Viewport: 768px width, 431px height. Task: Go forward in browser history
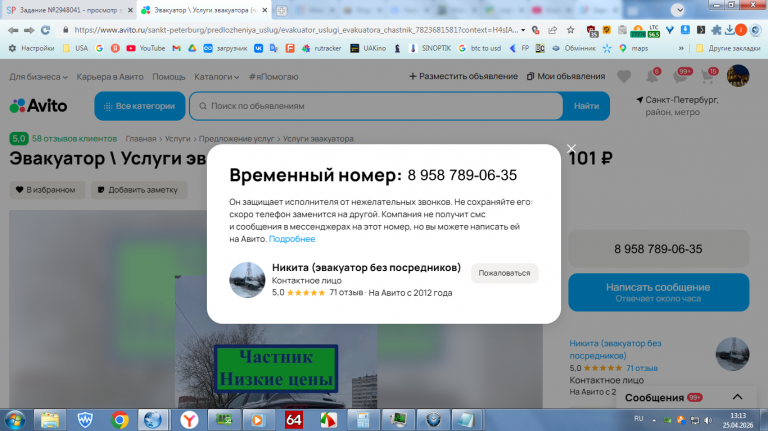point(29,30)
